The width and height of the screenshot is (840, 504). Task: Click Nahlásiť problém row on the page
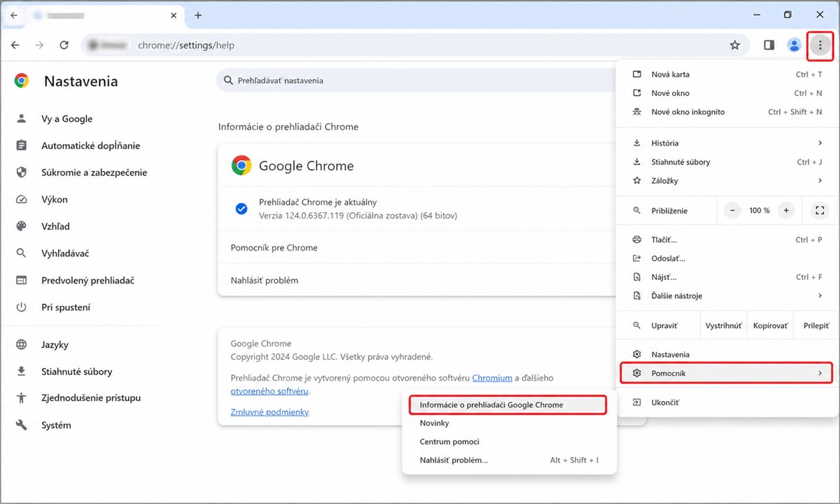(416, 280)
